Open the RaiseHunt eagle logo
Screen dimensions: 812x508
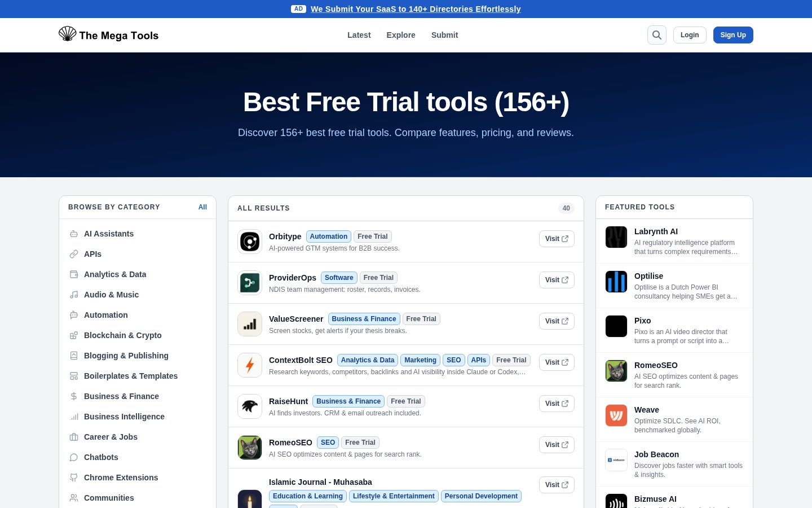pyautogui.click(x=250, y=406)
